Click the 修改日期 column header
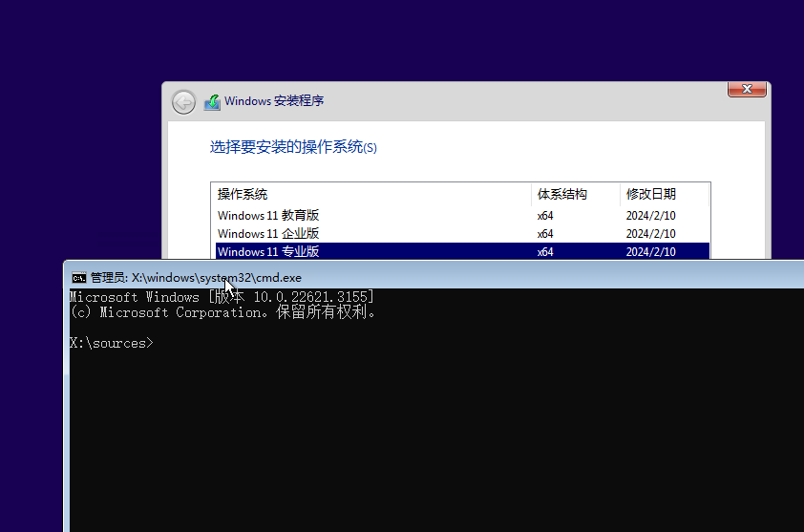 pos(665,195)
